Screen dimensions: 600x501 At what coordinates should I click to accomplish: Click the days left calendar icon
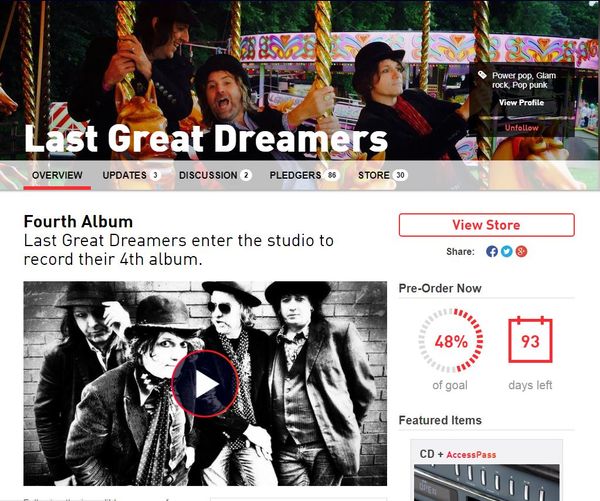[x=530, y=340]
